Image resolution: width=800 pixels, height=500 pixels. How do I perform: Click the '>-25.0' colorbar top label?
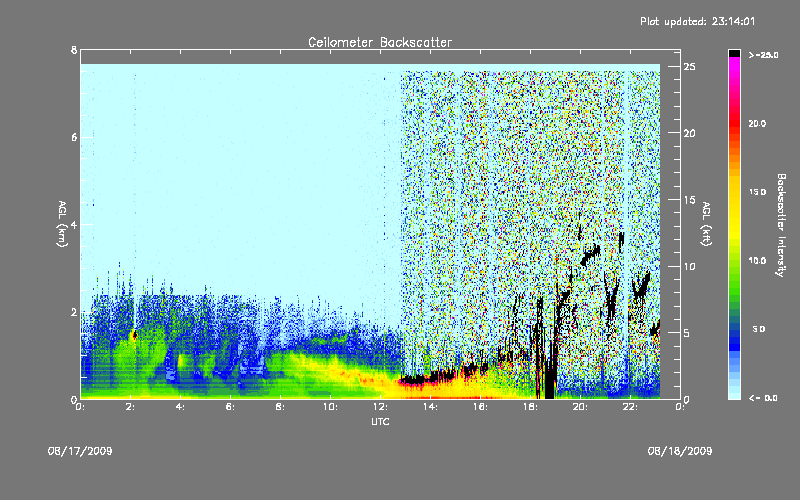click(763, 55)
